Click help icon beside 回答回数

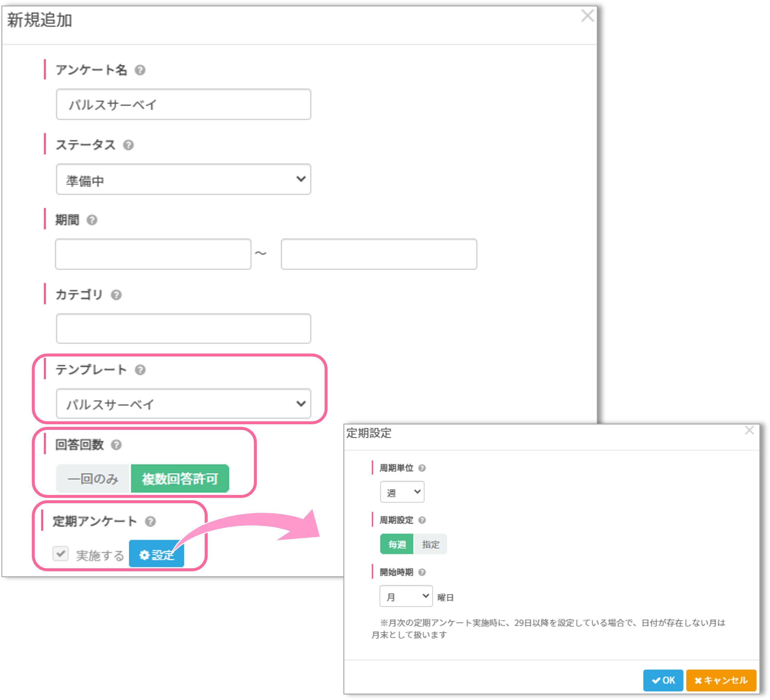coord(116,445)
